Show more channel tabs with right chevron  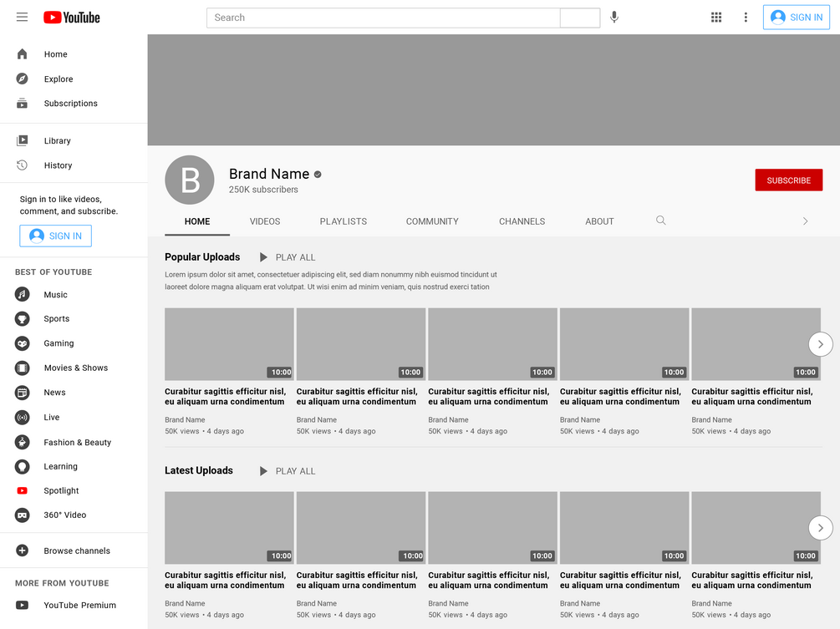click(x=805, y=221)
